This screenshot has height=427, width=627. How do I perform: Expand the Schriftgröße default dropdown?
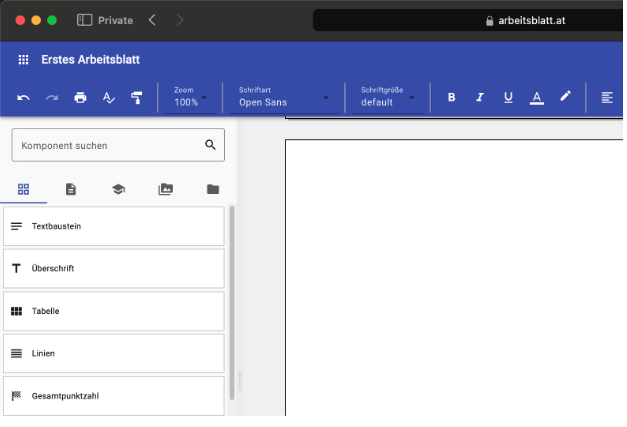pos(388,97)
